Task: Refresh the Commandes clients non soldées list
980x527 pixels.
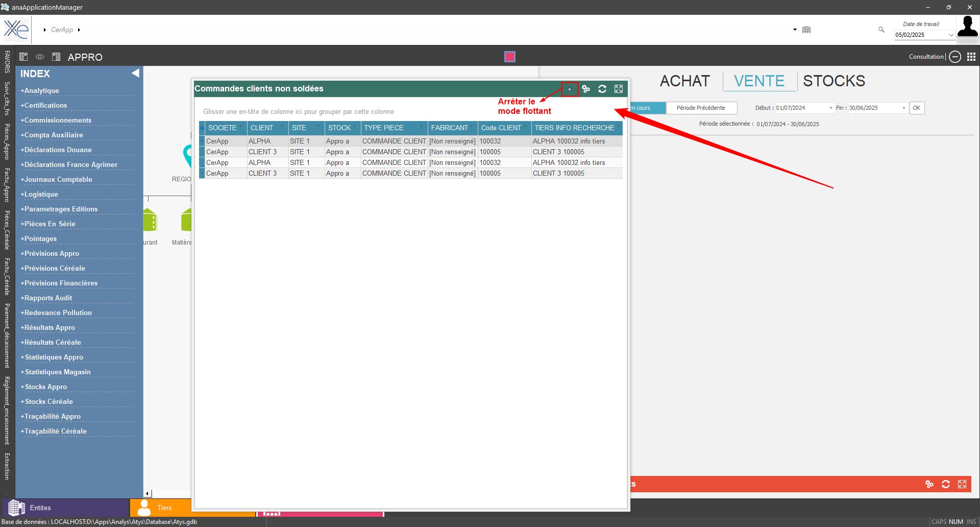Action: [x=602, y=89]
